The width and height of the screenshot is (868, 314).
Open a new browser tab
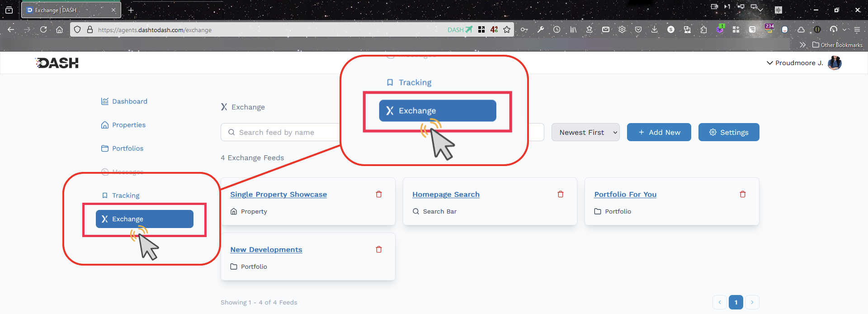(x=131, y=10)
